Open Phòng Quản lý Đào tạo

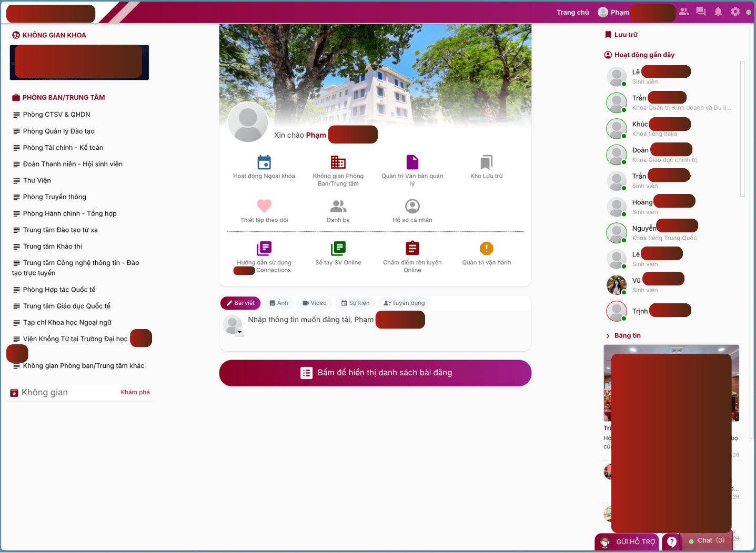click(59, 131)
